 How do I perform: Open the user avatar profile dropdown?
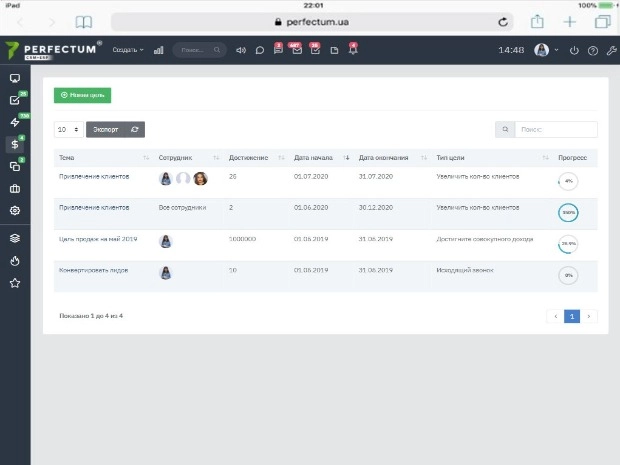pos(546,50)
